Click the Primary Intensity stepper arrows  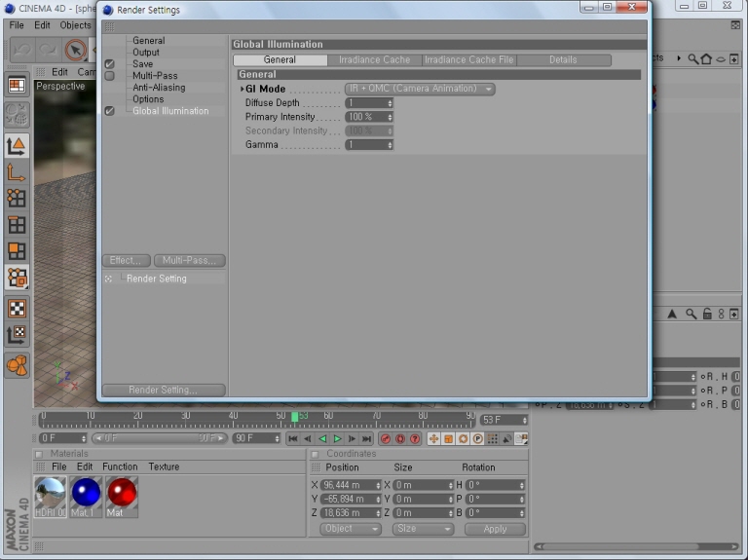(390, 117)
